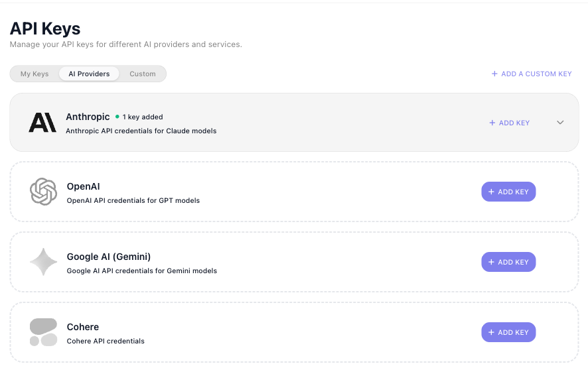Expand the Anthropic card chevron

pos(560,123)
